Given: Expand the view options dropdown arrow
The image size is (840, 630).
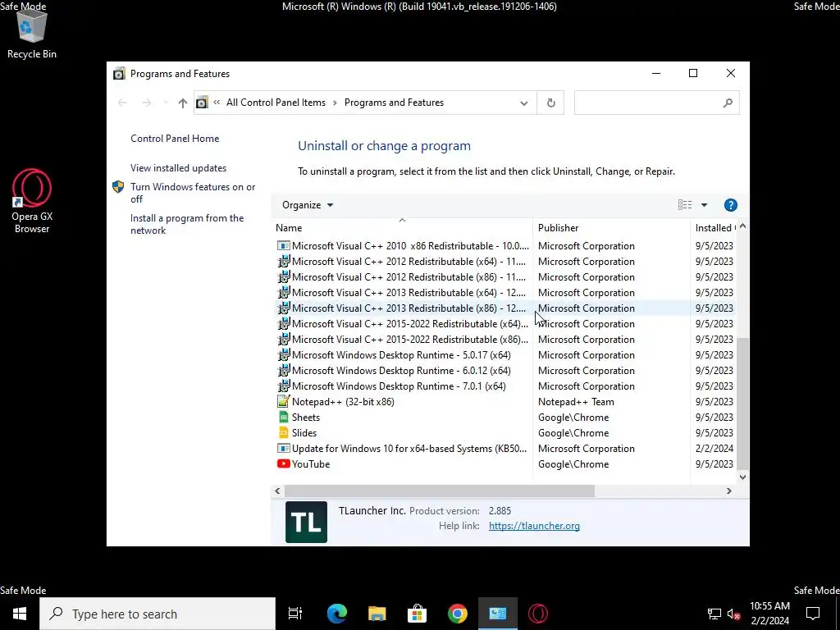Looking at the screenshot, I should point(704,205).
